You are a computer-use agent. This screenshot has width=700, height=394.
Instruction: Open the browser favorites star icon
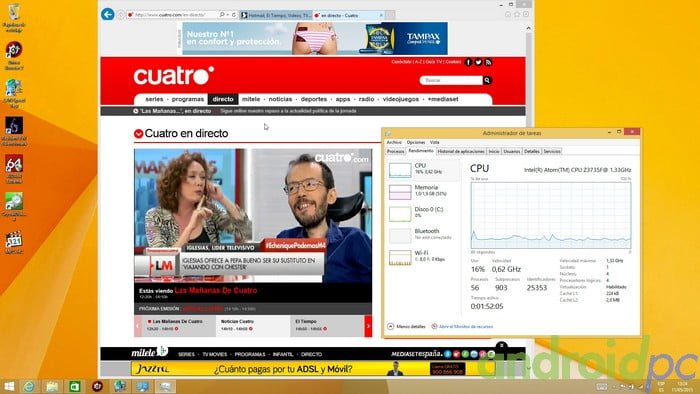[517, 14]
